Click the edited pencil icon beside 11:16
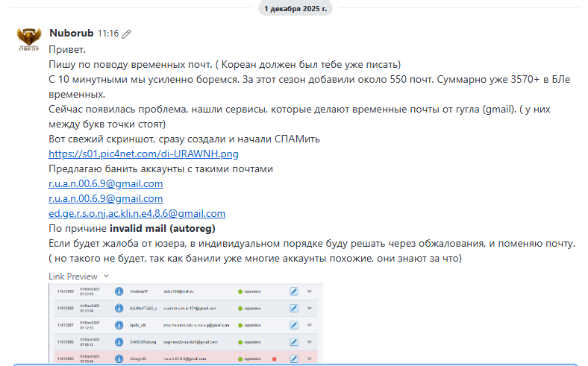The width and height of the screenshot is (588, 366). (x=126, y=34)
